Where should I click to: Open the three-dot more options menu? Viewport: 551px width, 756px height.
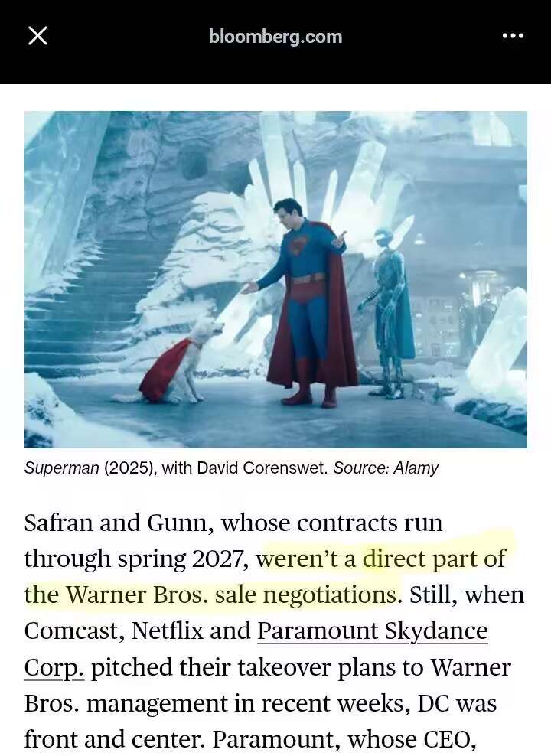click(x=513, y=36)
